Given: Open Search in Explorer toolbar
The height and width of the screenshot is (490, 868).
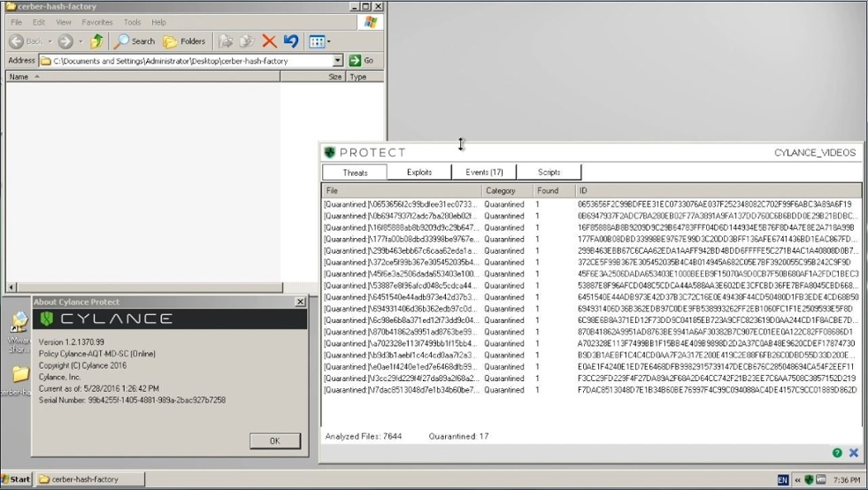Looking at the screenshot, I should click(x=134, y=41).
